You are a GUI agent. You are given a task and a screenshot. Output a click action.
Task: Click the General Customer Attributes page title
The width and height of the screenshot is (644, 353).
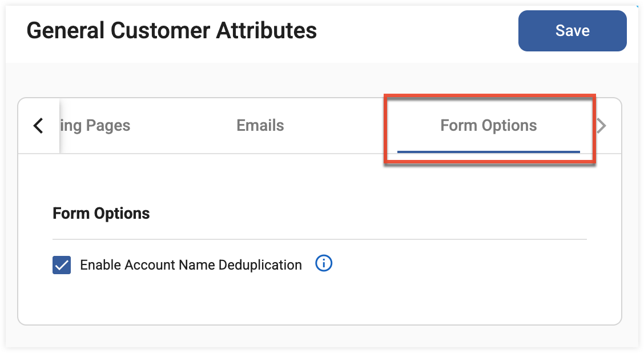click(x=171, y=30)
